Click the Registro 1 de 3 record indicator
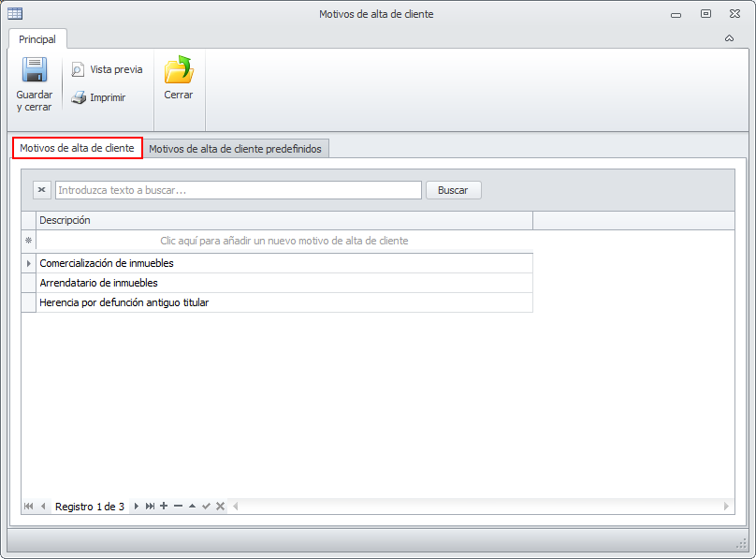 tap(90, 507)
